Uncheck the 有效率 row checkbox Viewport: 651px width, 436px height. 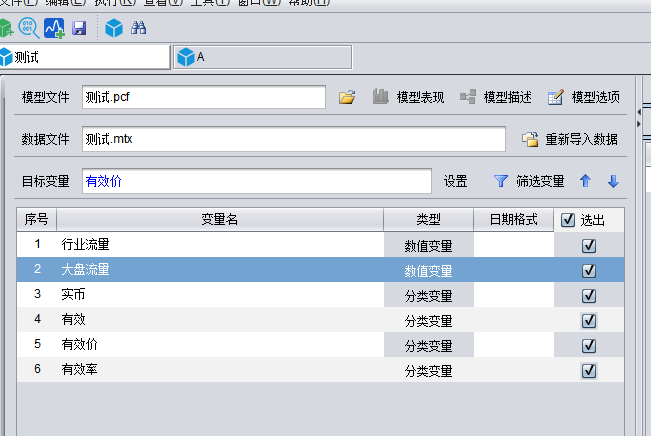pyautogui.click(x=589, y=370)
